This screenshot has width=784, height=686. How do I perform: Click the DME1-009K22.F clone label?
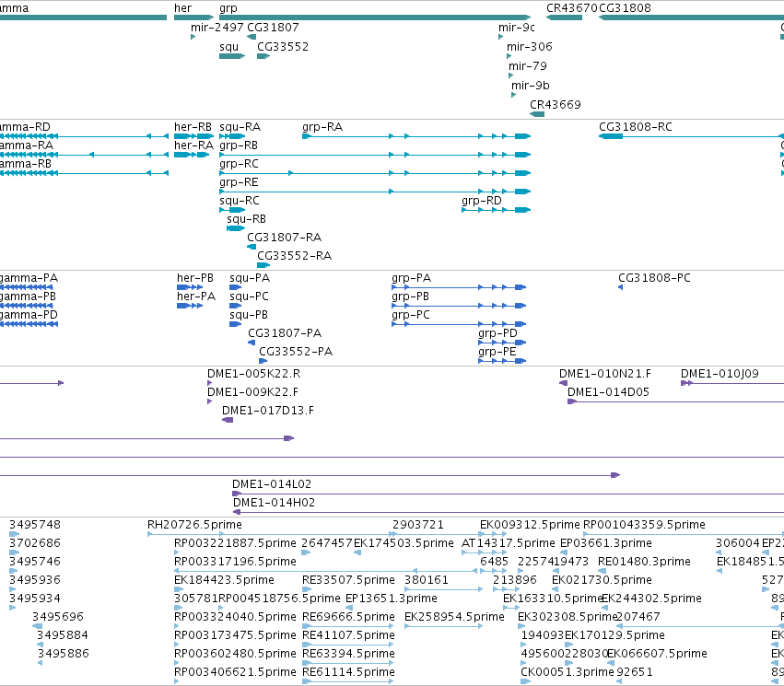(252, 392)
